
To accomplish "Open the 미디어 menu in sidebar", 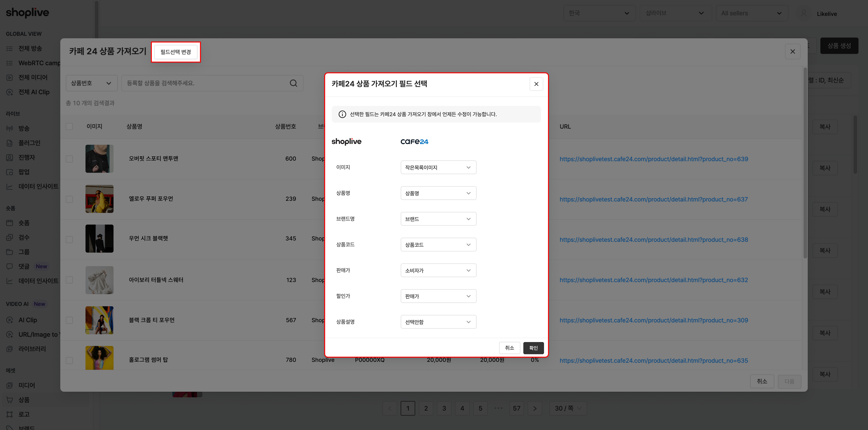I will tap(27, 385).
